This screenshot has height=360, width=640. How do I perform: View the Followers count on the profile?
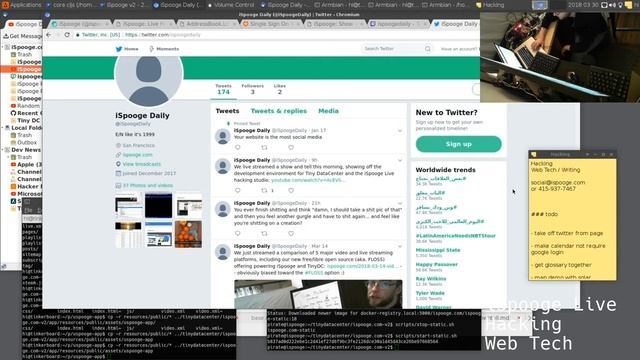pyautogui.click(x=252, y=89)
